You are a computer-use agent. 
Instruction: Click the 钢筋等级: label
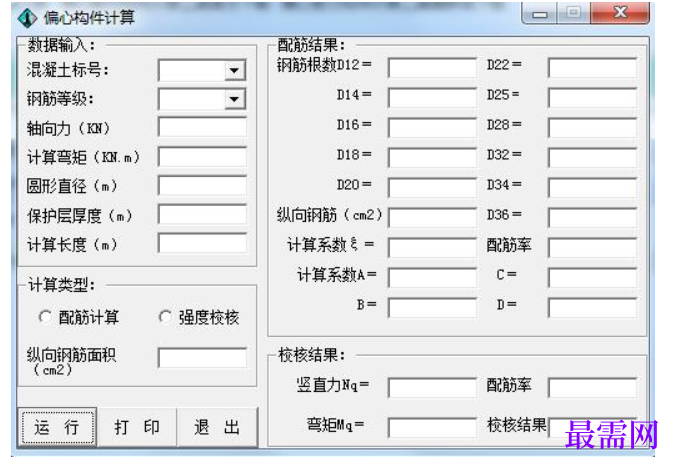(60, 99)
